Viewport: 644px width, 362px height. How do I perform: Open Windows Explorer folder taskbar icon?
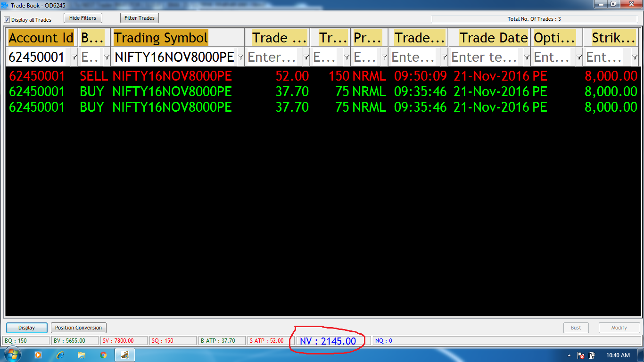82,355
